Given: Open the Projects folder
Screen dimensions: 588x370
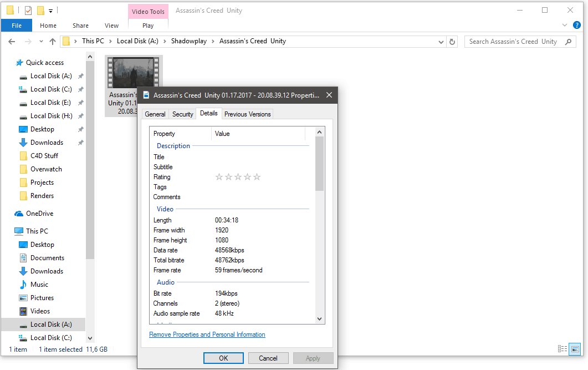Looking at the screenshot, I should pos(42,183).
